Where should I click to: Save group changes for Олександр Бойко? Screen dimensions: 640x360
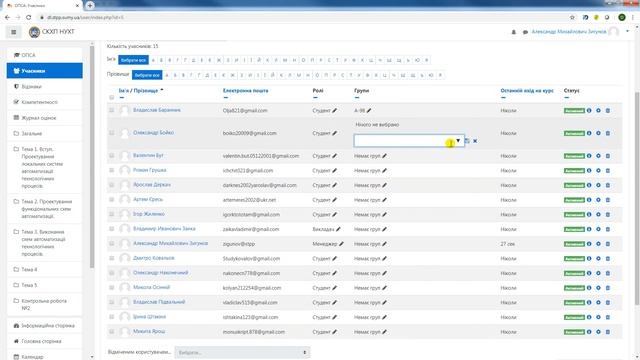coord(467,141)
